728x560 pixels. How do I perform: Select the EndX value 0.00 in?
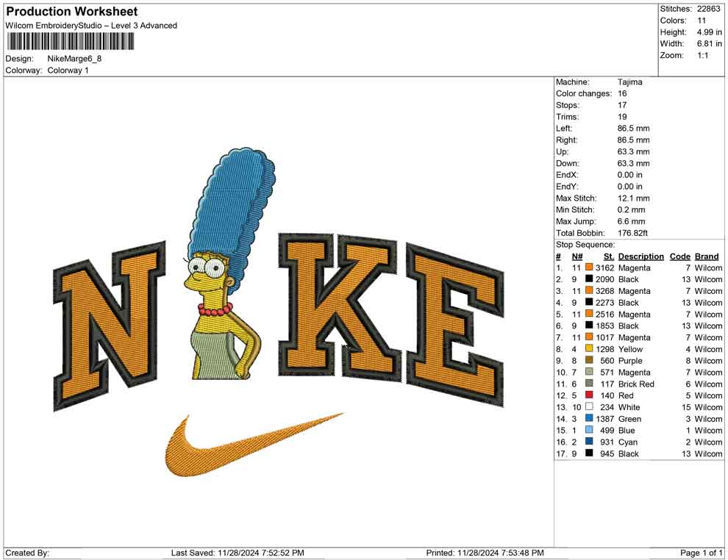pos(629,175)
